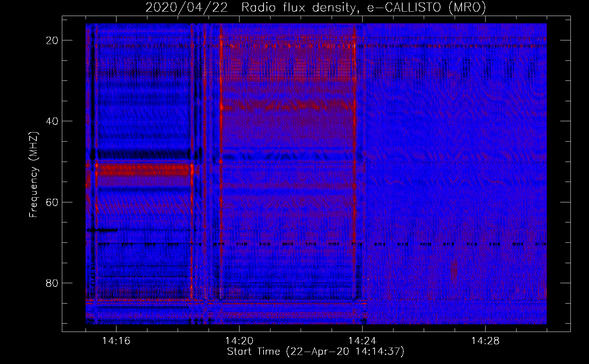This screenshot has width=589, height=364.
Task: Click the 'Frequency (MHZ)' y-axis label
Action: click(33, 175)
